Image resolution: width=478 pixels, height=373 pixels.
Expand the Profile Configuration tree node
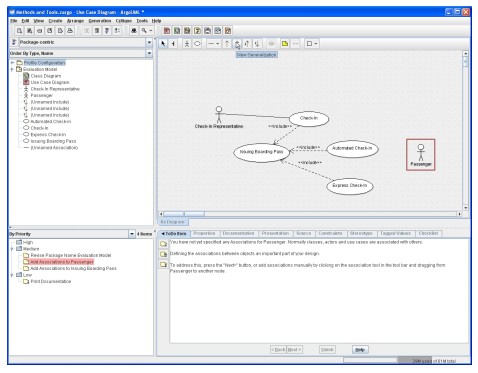click(12, 63)
